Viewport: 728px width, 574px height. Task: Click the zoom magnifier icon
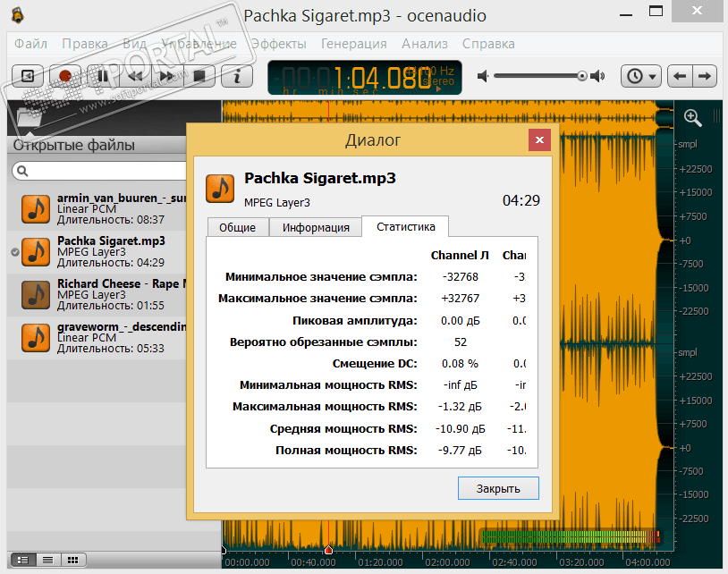click(x=692, y=118)
